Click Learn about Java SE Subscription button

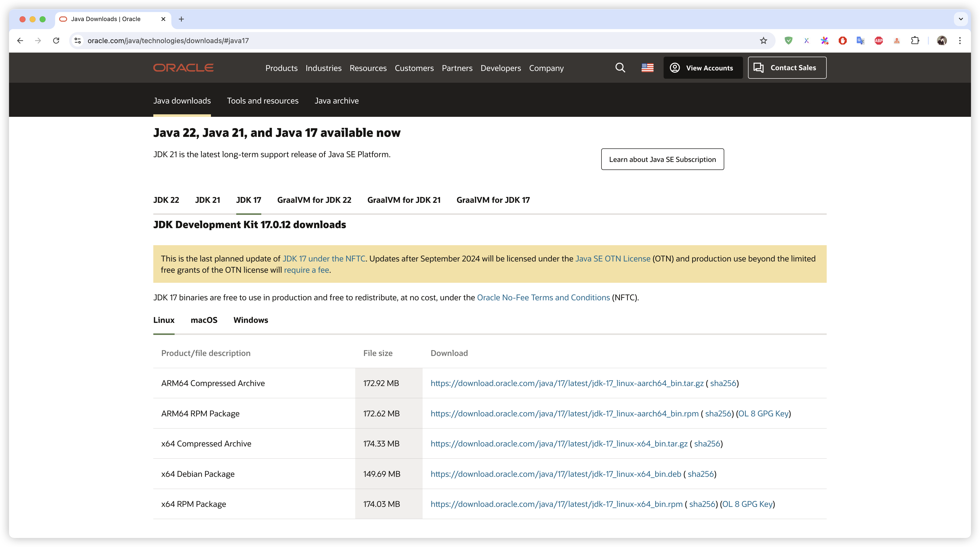coord(662,159)
